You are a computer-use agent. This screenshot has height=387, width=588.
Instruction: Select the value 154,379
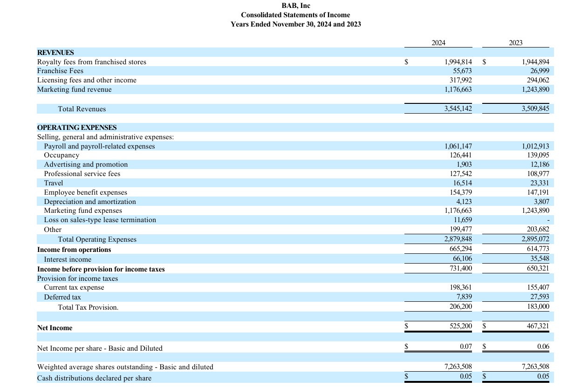pos(460,192)
